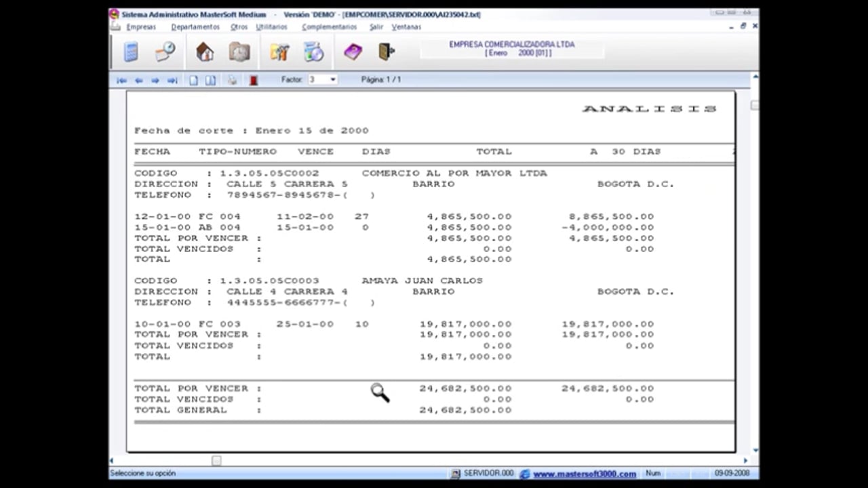Open the Complementarios menu
The image size is (868, 488).
(329, 27)
